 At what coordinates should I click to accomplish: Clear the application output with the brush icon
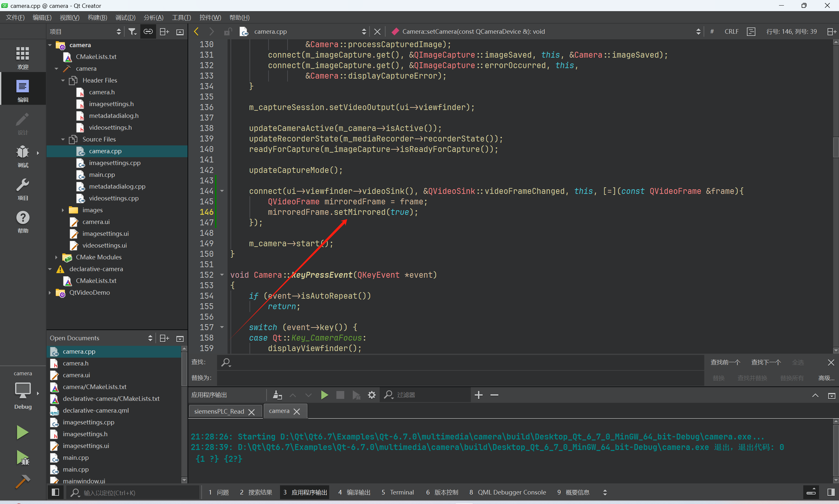coord(277,395)
